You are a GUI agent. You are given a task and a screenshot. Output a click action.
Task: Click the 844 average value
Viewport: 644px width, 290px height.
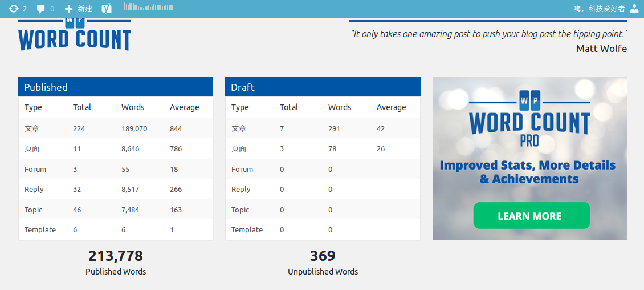(176, 129)
